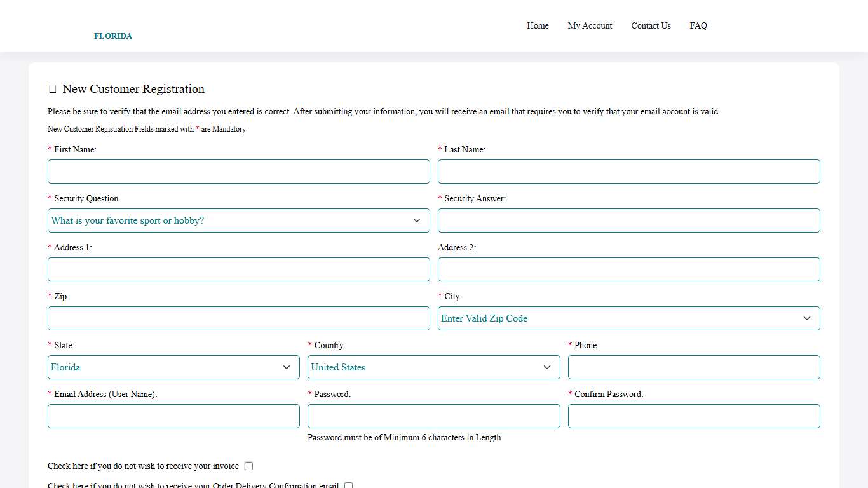The width and height of the screenshot is (868, 488).
Task: Click the Security Answer input field
Action: click(628, 220)
